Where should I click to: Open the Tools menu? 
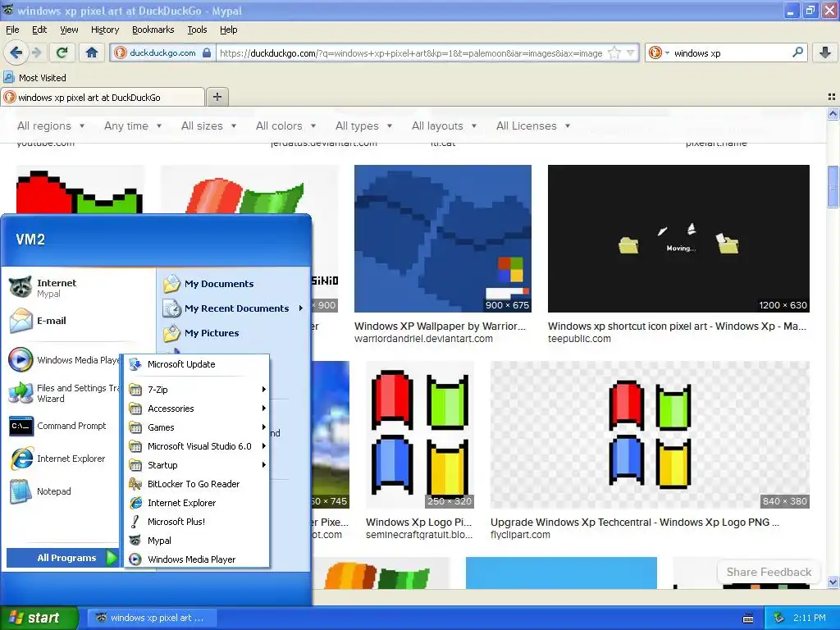click(197, 30)
